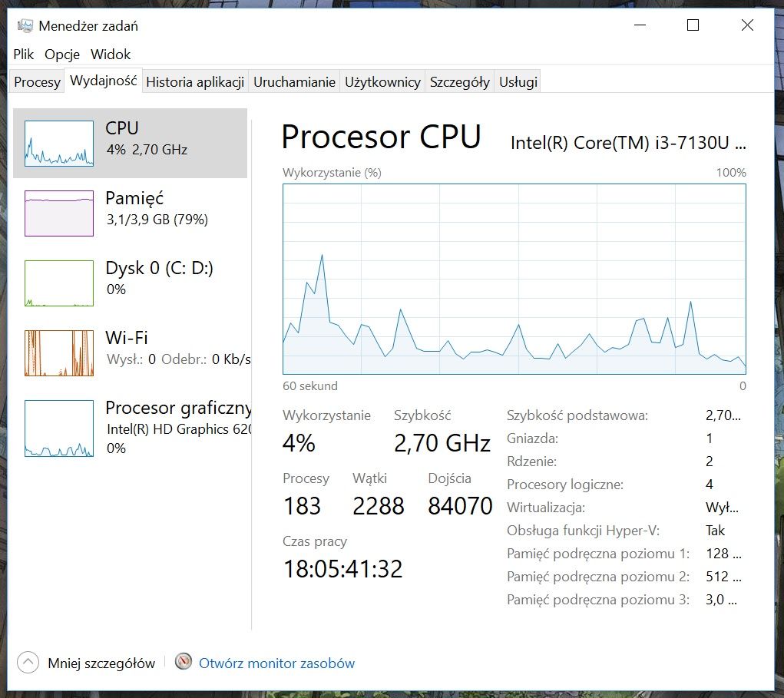Click the main CPU usage graph area
784x698 pixels.
pyautogui.click(x=514, y=279)
